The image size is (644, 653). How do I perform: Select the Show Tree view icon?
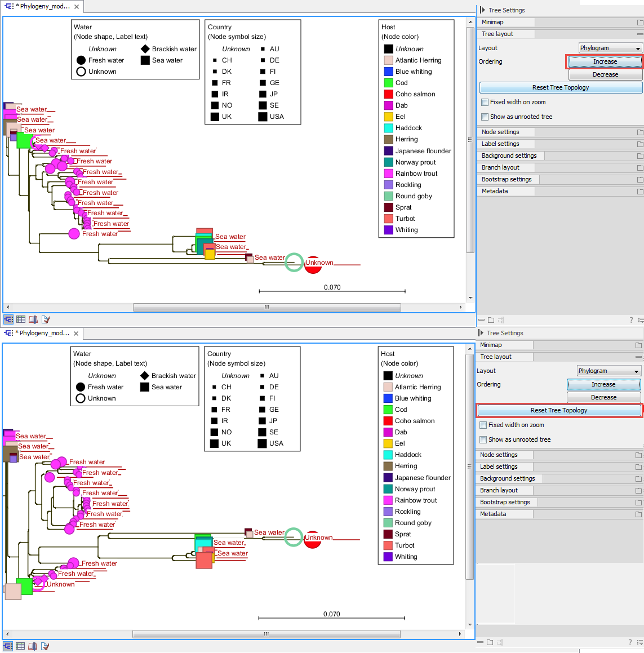tap(8, 319)
